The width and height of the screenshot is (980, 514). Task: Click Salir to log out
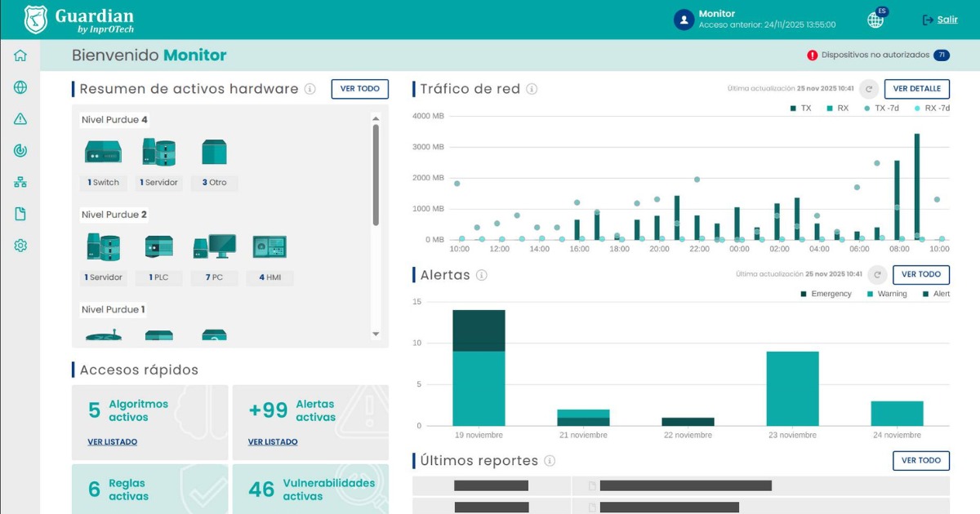[x=940, y=20]
